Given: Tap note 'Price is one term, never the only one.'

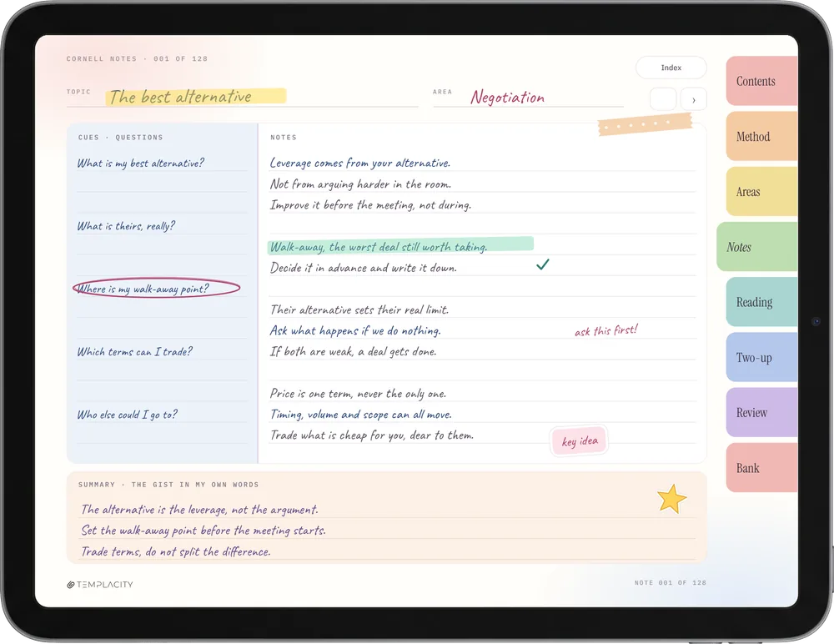Looking at the screenshot, I should click(x=358, y=393).
